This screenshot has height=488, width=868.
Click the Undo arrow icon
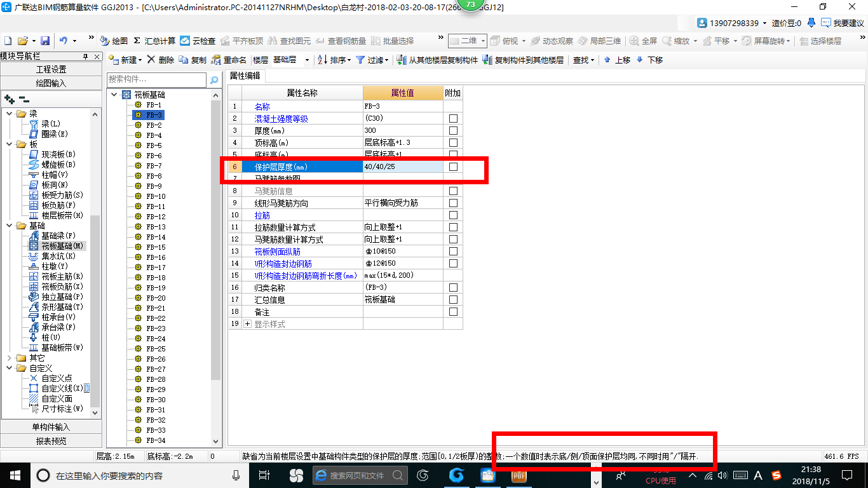point(64,41)
